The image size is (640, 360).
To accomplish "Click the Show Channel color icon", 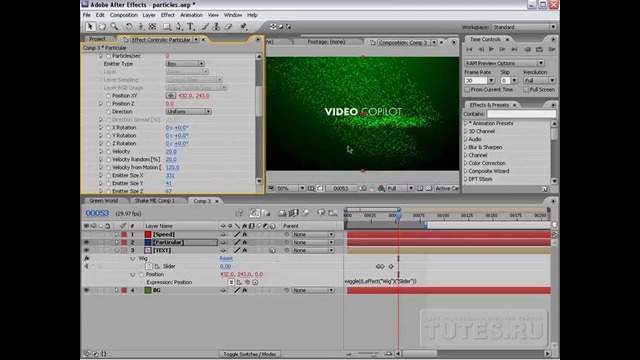I will click(x=381, y=188).
